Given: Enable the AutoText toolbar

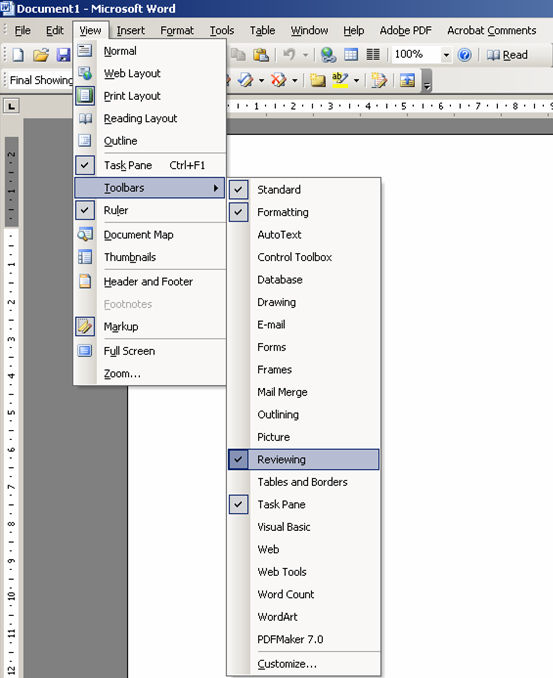Looking at the screenshot, I should tap(304, 234).
